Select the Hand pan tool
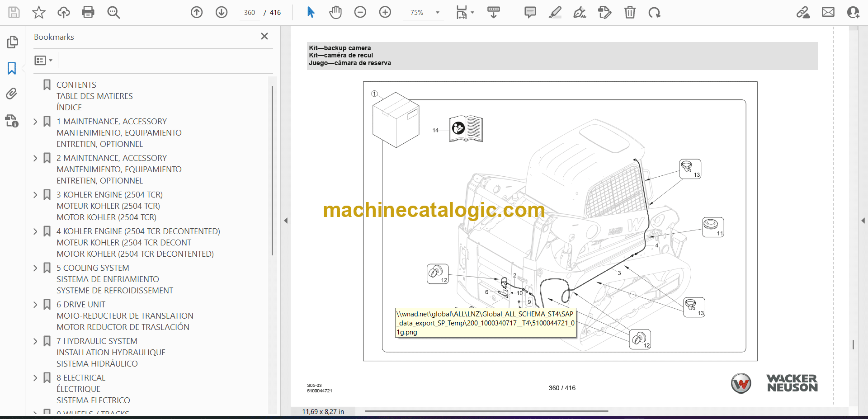The width and height of the screenshot is (868, 419). (335, 12)
